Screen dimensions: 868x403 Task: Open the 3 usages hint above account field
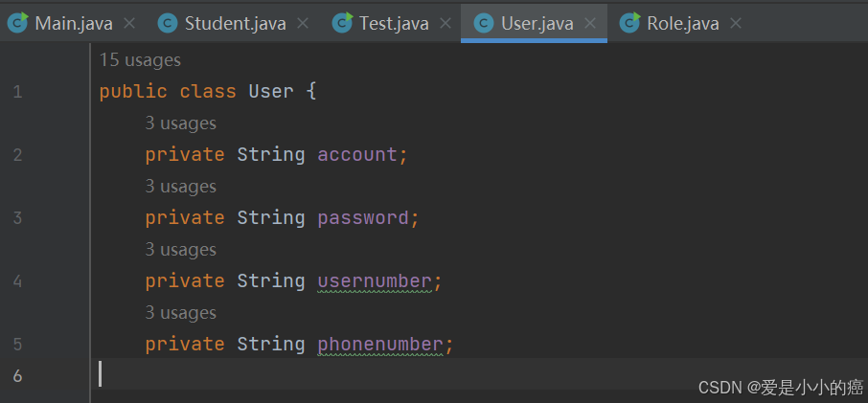(180, 123)
